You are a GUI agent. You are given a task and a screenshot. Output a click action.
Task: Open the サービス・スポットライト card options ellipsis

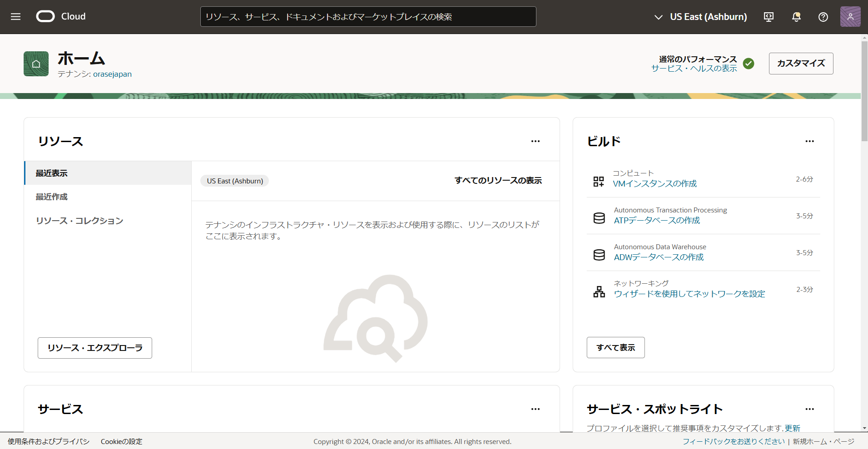click(x=809, y=409)
